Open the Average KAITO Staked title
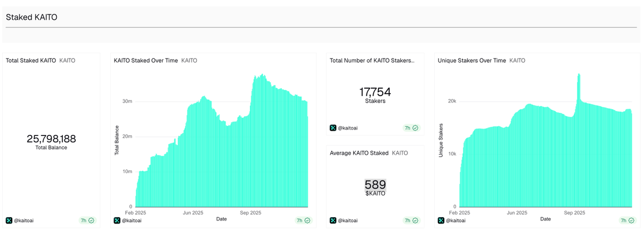644x236 pixels. click(359, 153)
